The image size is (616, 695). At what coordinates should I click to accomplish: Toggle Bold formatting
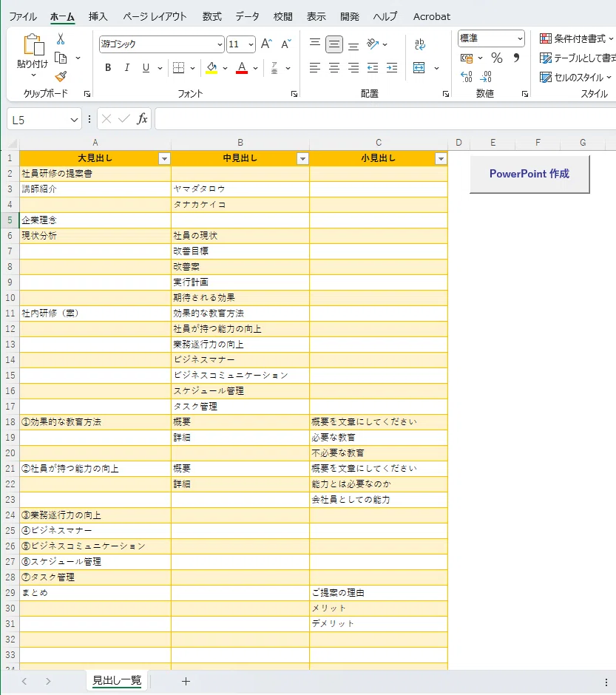[x=108, y=68]
